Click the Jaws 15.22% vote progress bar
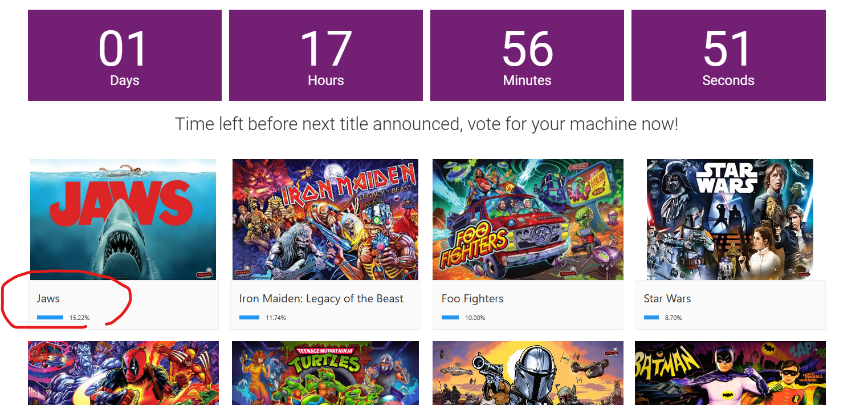868x405 pixels. tap(50, 318)
